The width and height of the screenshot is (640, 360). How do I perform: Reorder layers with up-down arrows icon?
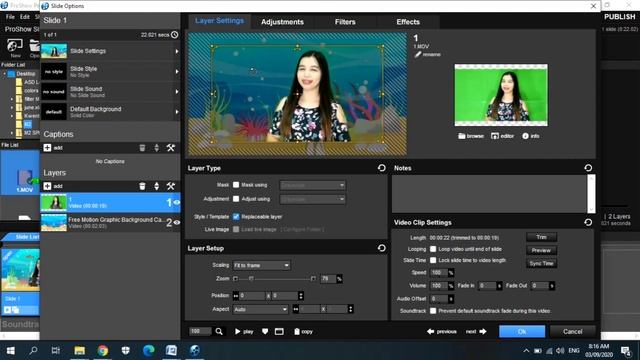tap(156, 186)
